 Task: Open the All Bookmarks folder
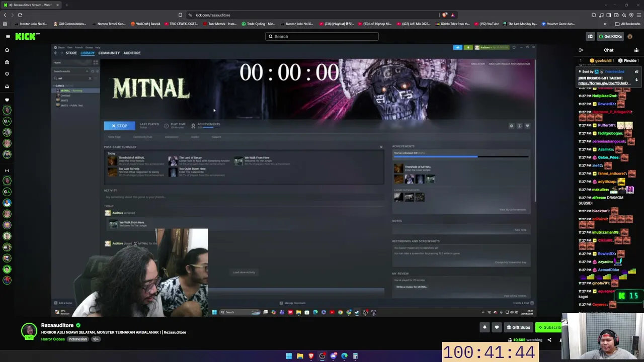pyautogui.click(x=627, y=24)
